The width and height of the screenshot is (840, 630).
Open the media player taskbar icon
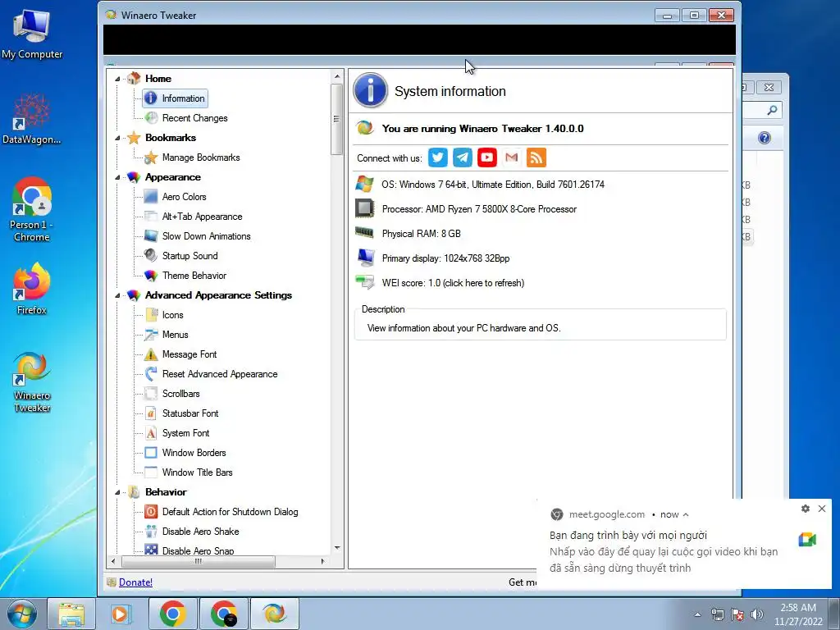tap(120, 614)
